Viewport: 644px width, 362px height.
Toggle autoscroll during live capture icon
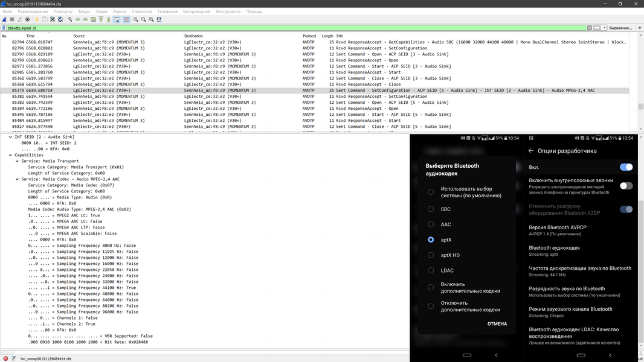tap(117, 19)
